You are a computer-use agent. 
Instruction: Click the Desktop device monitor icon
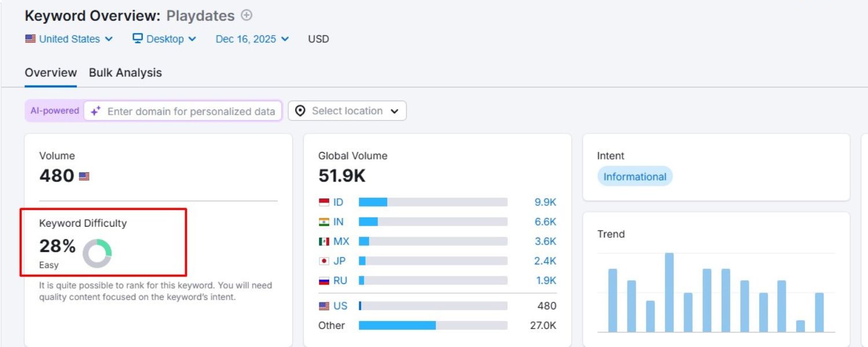pyautogui.click(x=137, y=38)
